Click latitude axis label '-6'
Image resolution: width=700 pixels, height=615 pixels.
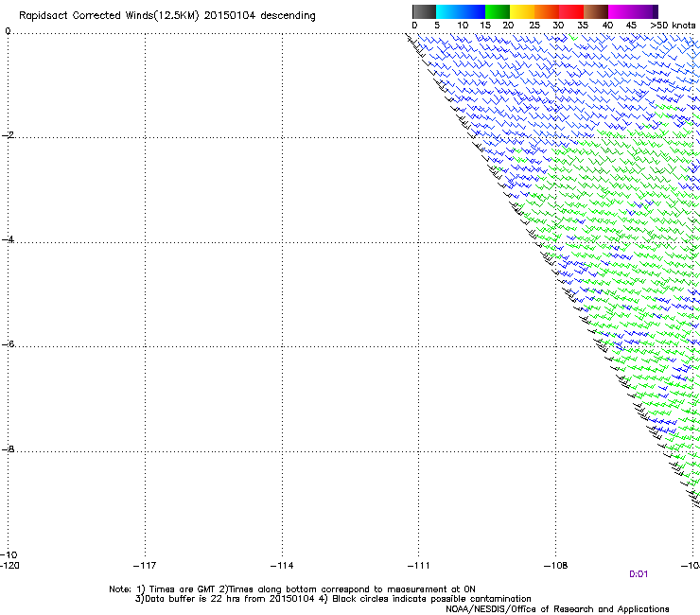click(8, 344)
